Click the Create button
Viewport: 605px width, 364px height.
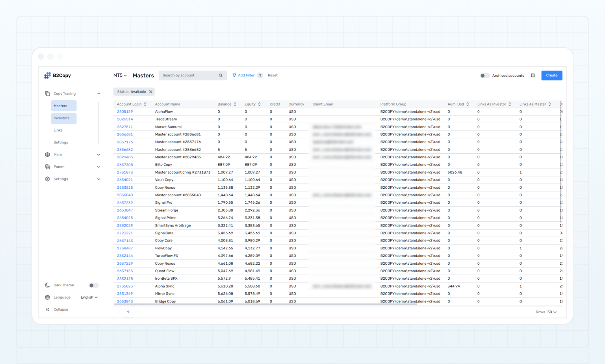click(x=551, y=75)
